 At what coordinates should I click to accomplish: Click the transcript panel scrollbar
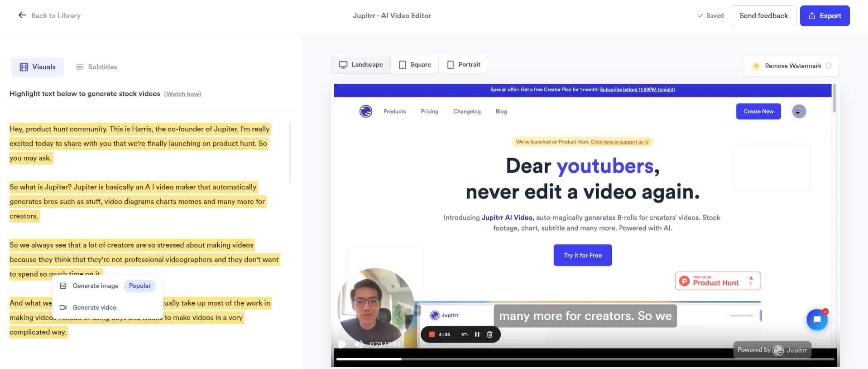pyautogui.click(x=290, y=152)
